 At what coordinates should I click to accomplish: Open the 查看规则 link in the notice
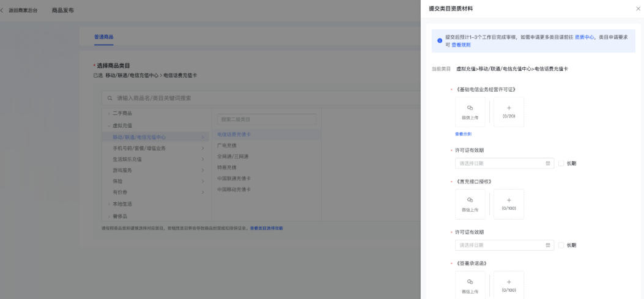(461, 45)
